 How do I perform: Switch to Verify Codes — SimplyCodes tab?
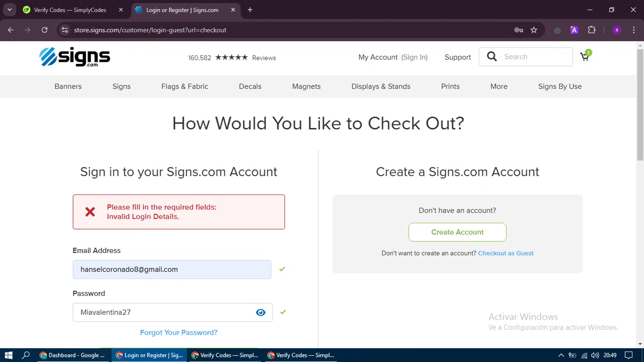click(x=70, y=10)
